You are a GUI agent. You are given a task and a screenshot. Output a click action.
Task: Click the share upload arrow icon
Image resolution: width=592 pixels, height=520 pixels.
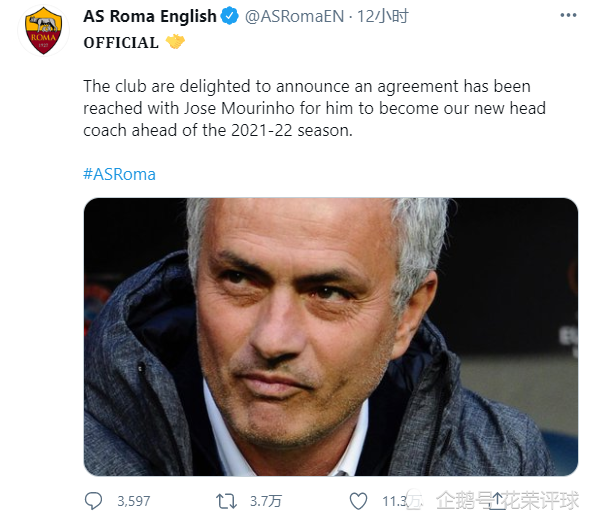[x=497, y=501]
